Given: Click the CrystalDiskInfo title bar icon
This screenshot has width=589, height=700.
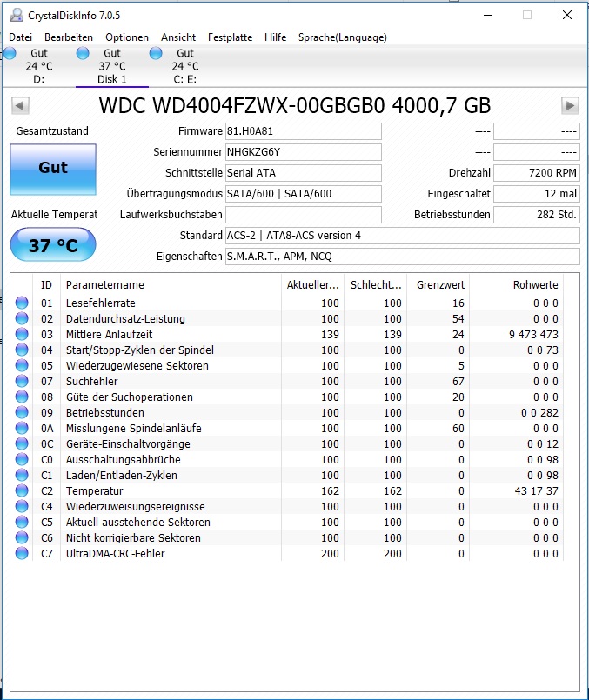Looking at the screenshot, I should (16, 15).
